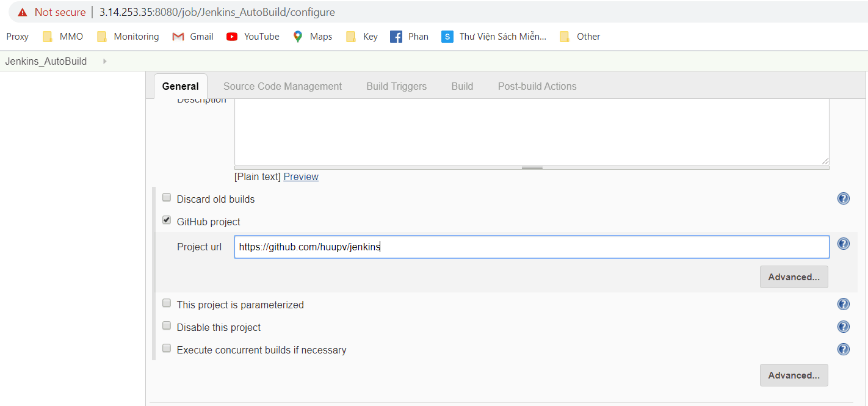Open the YouTube bookmark
Screen dimensions: 868x406
252,36
